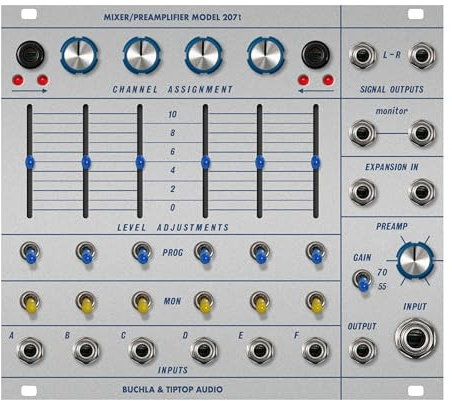Flip the yellow MON switch for channel B
This screenshot has width=452, height=401.
(x=86, y=302)
